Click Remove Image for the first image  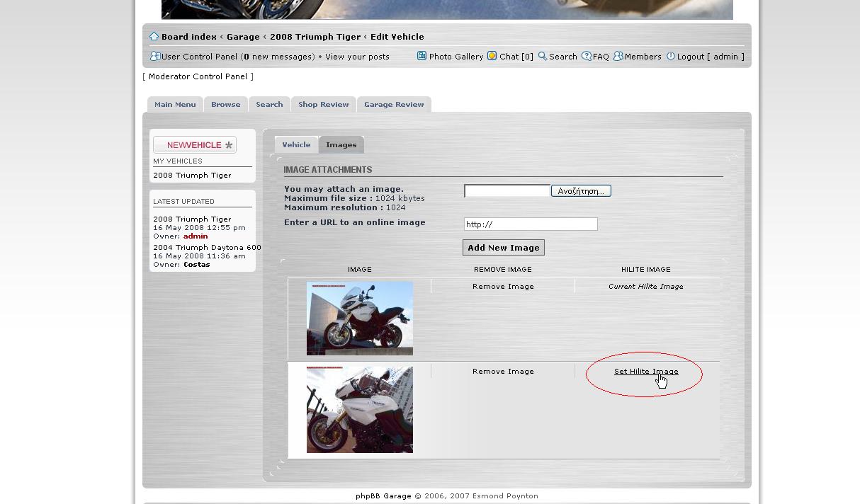[x=503, y=287]
